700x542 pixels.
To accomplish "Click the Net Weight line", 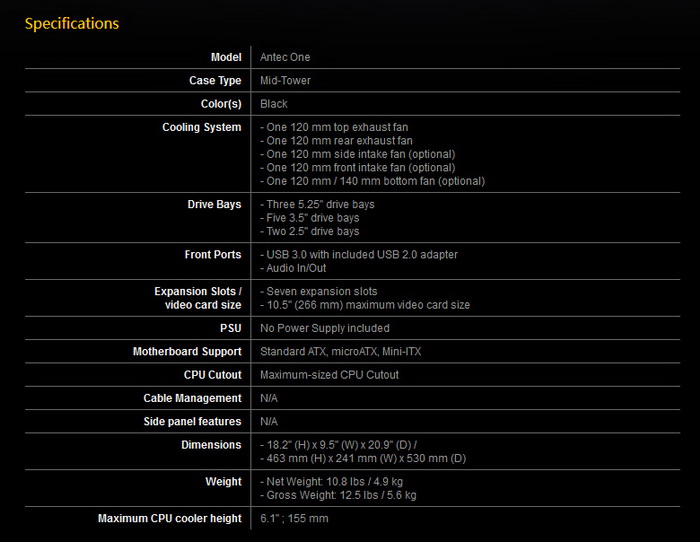I will [331, 482].
